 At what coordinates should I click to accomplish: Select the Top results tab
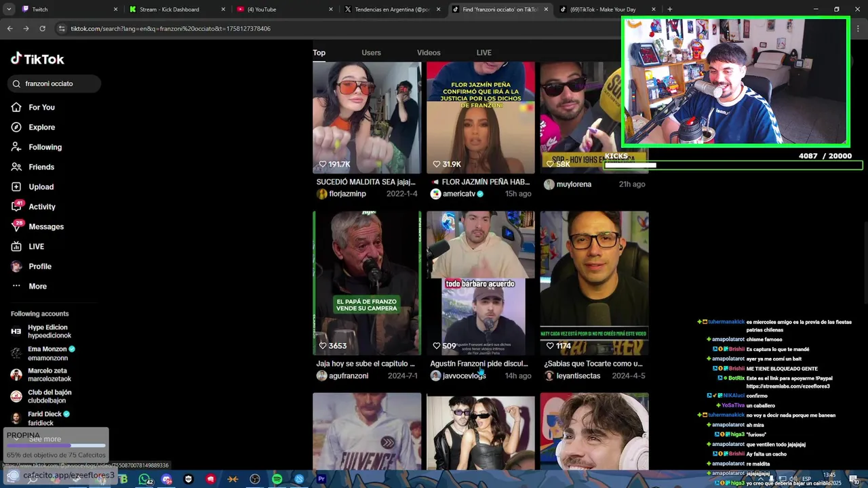point(319,53)
